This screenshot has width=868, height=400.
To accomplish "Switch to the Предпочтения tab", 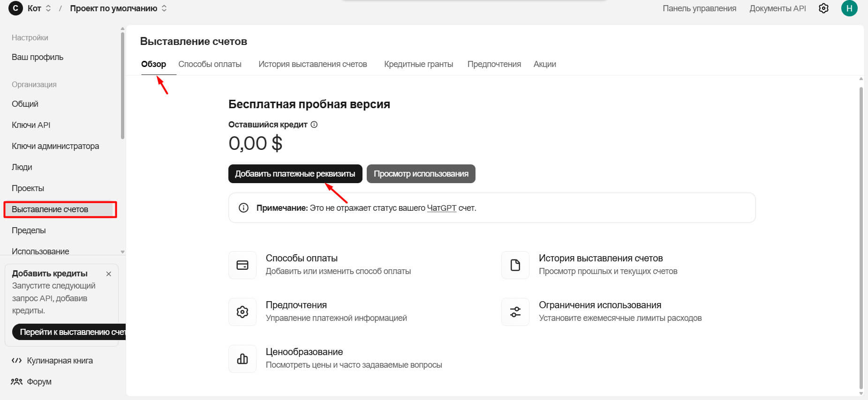I will click(494, 64).
